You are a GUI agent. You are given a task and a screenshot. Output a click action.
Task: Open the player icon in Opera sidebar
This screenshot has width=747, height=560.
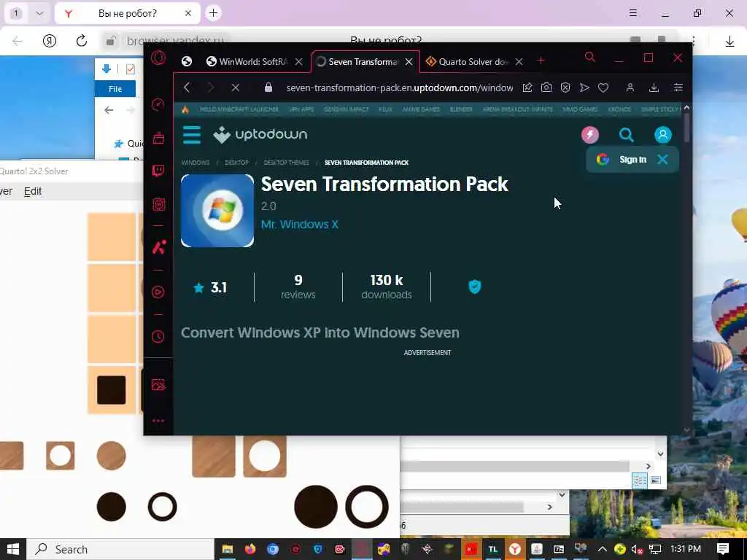[x=158, y=292]
